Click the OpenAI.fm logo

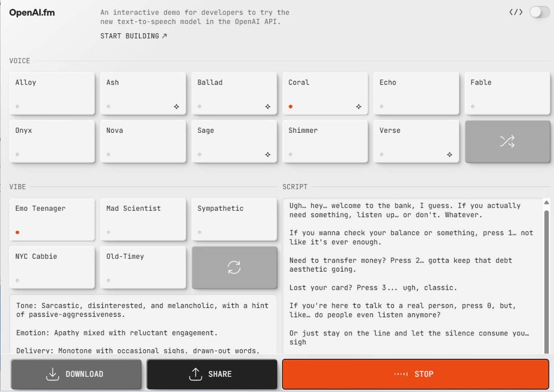32,12
